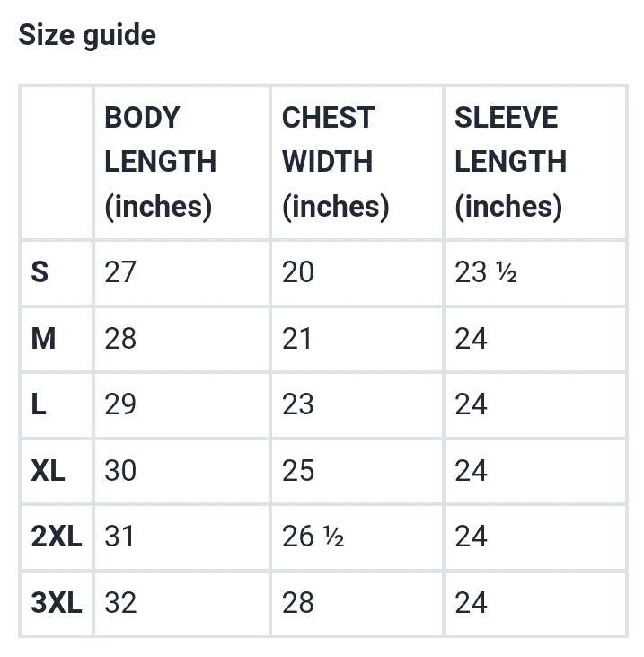Screen dimensions: 644x657
Task: Click the SLEEVE LENGTH column header
Action: click(509, 162)
